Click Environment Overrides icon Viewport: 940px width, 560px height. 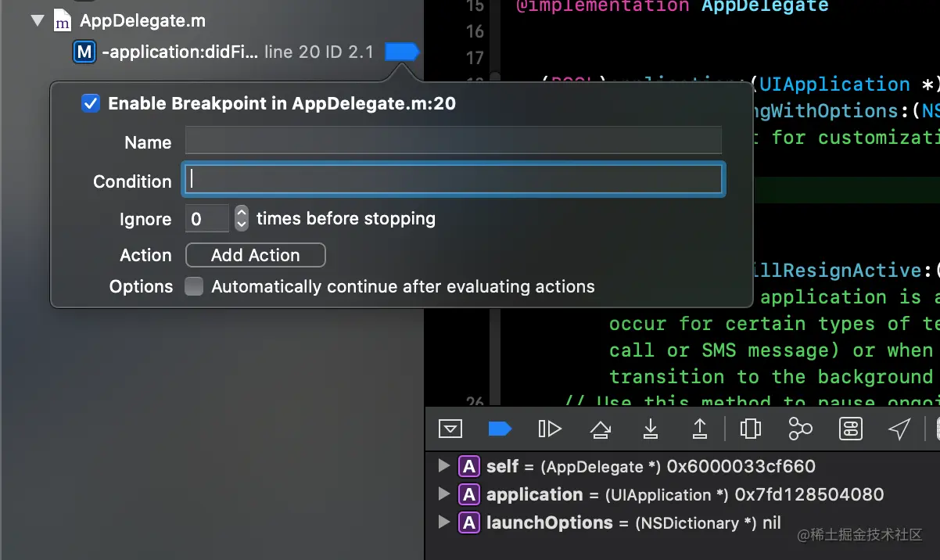(850, 429)
